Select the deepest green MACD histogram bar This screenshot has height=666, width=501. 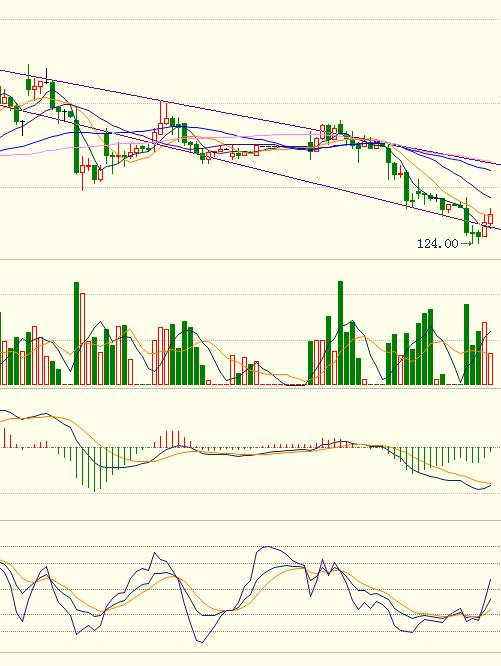[x=94, y=469]
